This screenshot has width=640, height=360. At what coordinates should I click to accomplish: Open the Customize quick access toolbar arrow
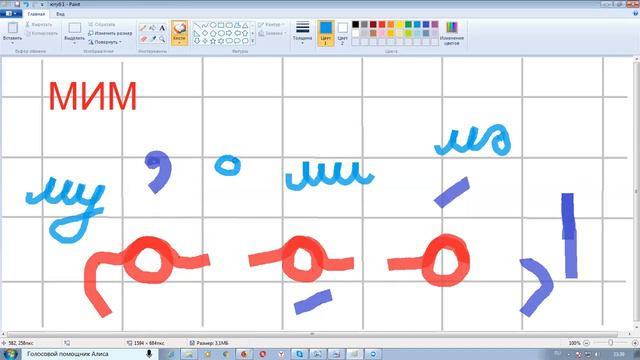(42, 4)
